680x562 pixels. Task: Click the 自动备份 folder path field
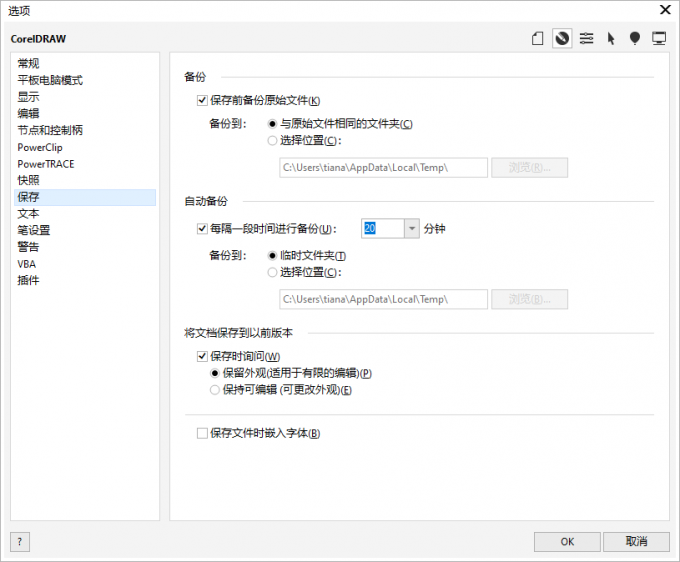coord(383,299)
